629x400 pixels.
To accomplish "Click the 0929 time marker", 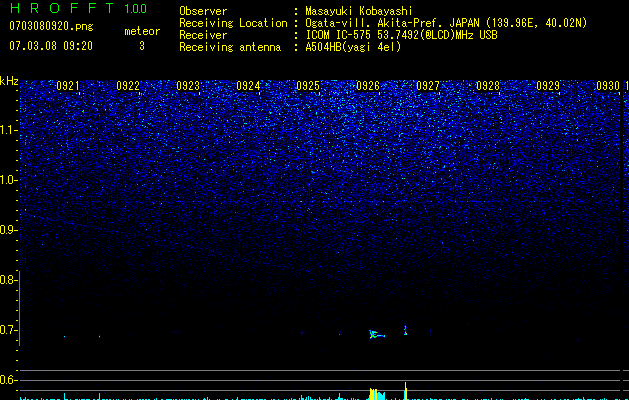I will (x=548, y=86).
